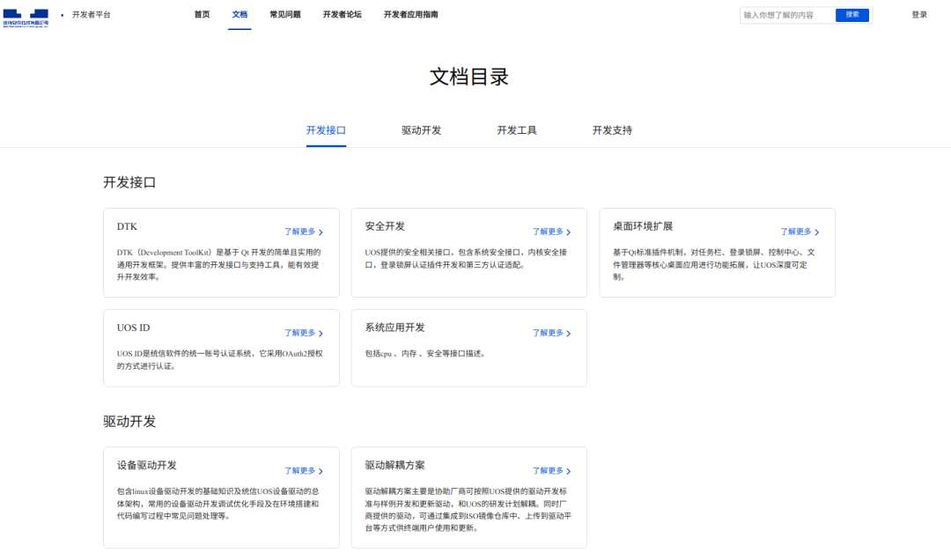Click 了解更多 link on 系统应用开发 card
The height and width of the screenshot is (560, 951).
point(552,333)
